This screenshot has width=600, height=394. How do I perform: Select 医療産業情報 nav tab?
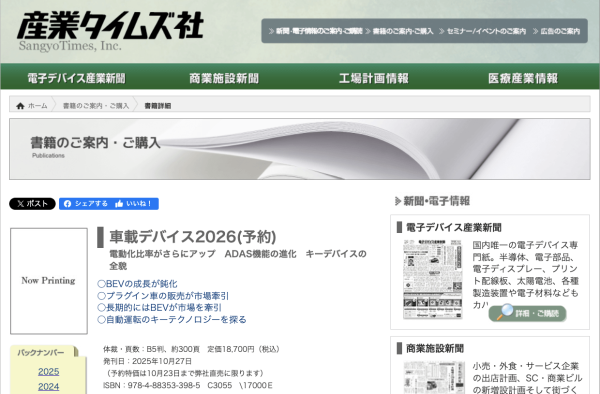[x=523, y=78]
